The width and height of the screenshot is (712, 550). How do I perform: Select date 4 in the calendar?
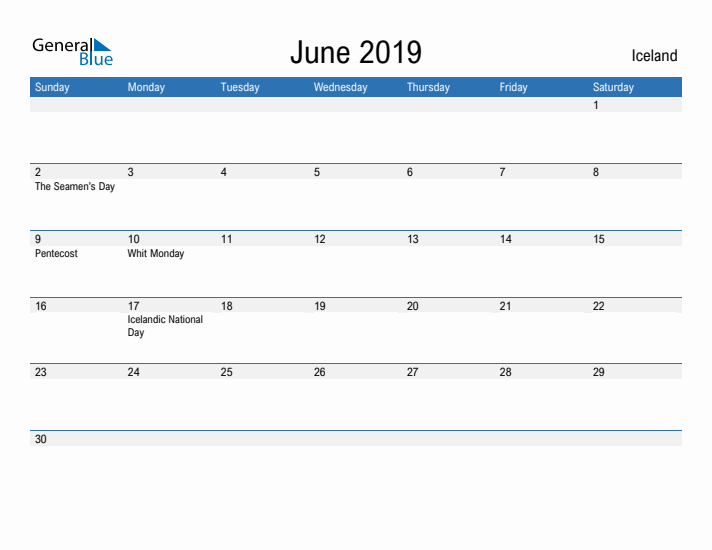[x=223, y=172]
